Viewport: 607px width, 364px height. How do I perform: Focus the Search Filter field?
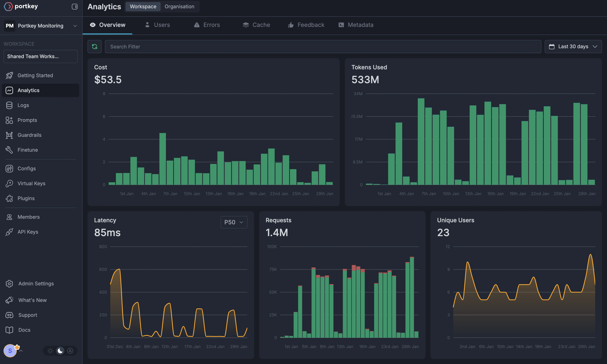[x=323, y=47]
